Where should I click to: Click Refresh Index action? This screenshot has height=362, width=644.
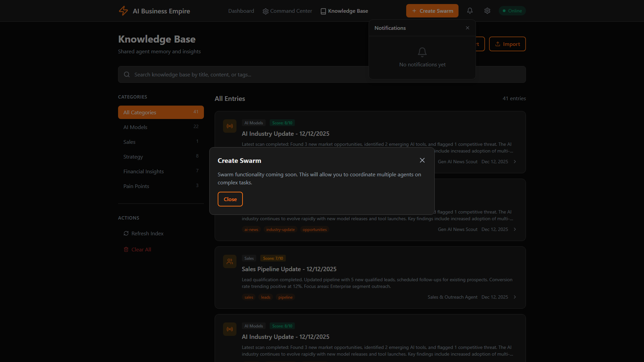[x=161, y=233]
